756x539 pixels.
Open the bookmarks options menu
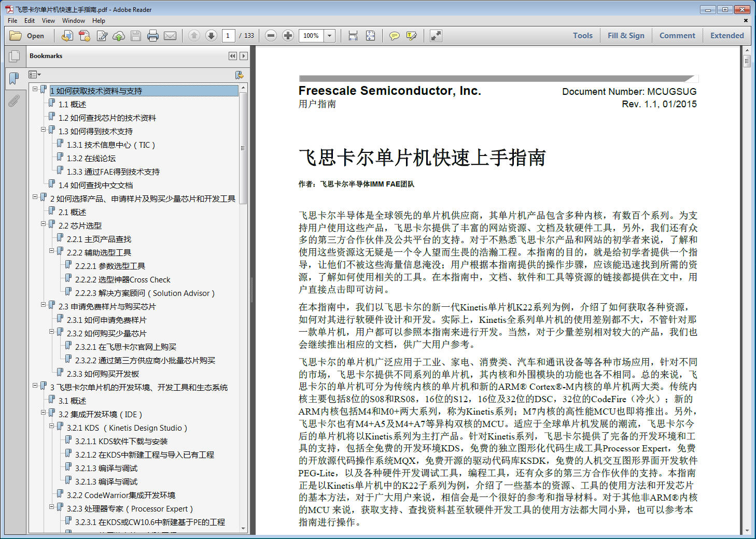[x=35, y=75]
